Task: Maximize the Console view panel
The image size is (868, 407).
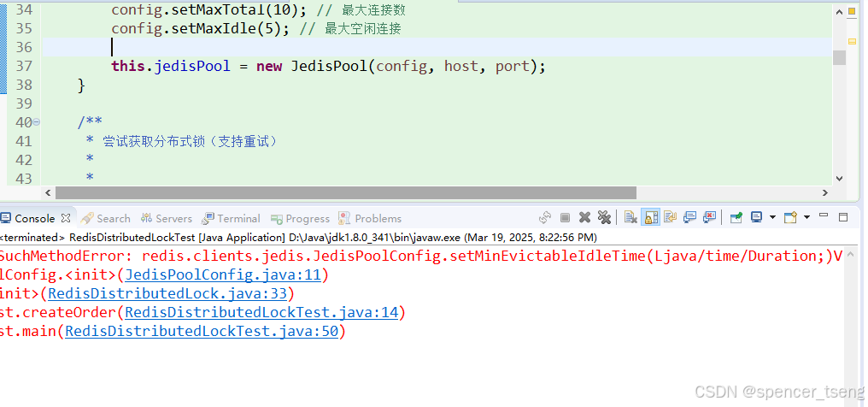Action: (843, 217)
